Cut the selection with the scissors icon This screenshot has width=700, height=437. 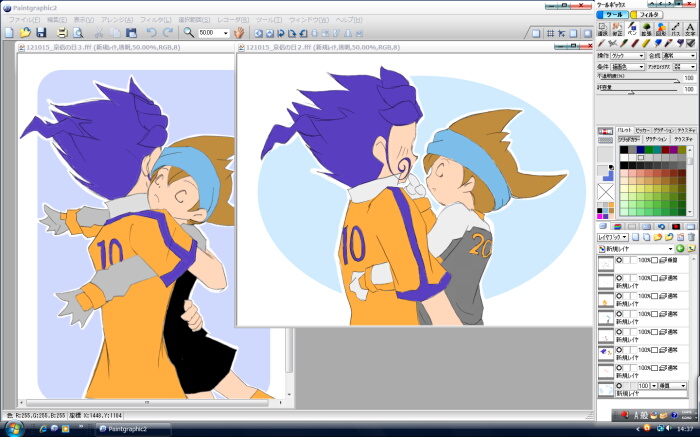(99, 33)
